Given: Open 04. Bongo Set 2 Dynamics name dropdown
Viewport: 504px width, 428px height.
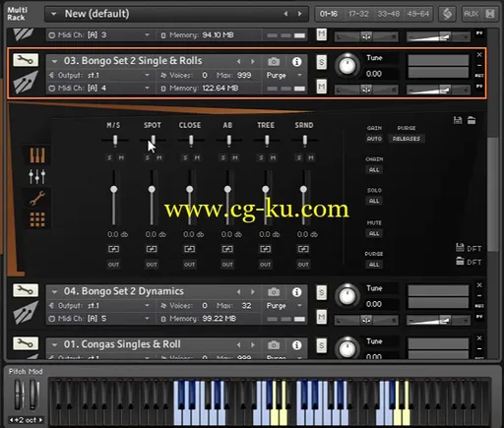Looking at the screenshot, I should 54,291.
